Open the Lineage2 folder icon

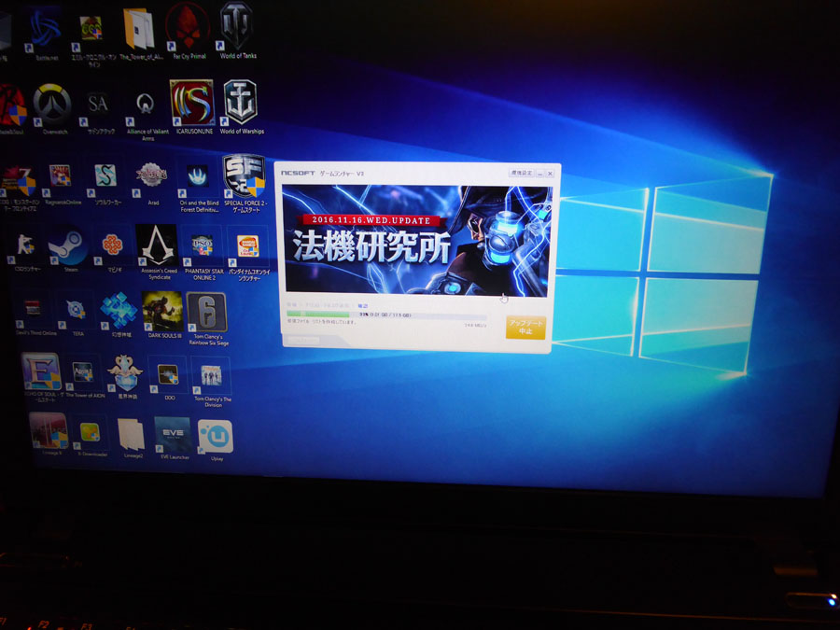(x=132, y=437)
